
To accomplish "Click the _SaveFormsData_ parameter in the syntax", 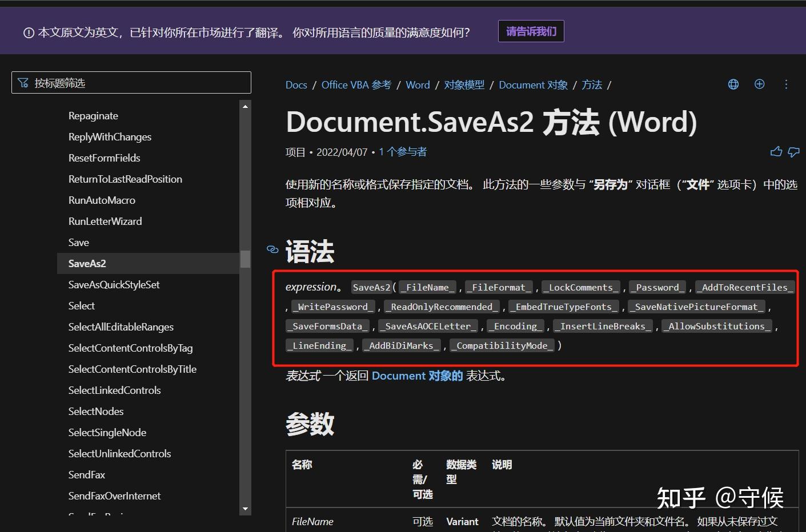I will click(327, 326).
